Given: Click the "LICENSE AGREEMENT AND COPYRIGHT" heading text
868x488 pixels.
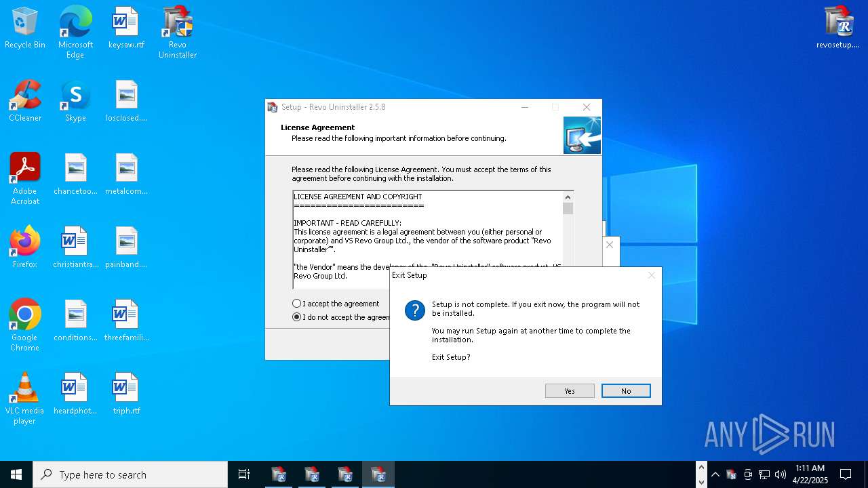Looking at the screenshot, I should click(x=358, y=197).
